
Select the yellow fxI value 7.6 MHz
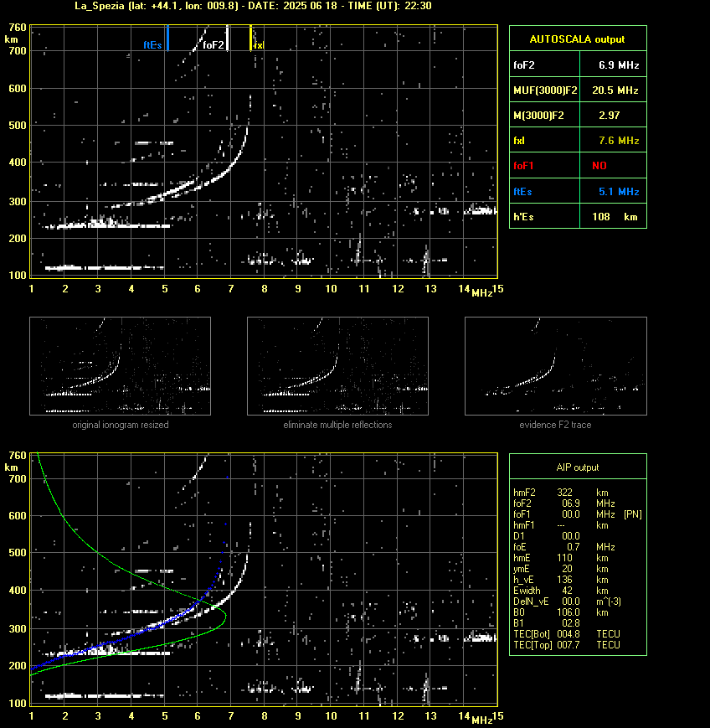[x=619, y=141]
